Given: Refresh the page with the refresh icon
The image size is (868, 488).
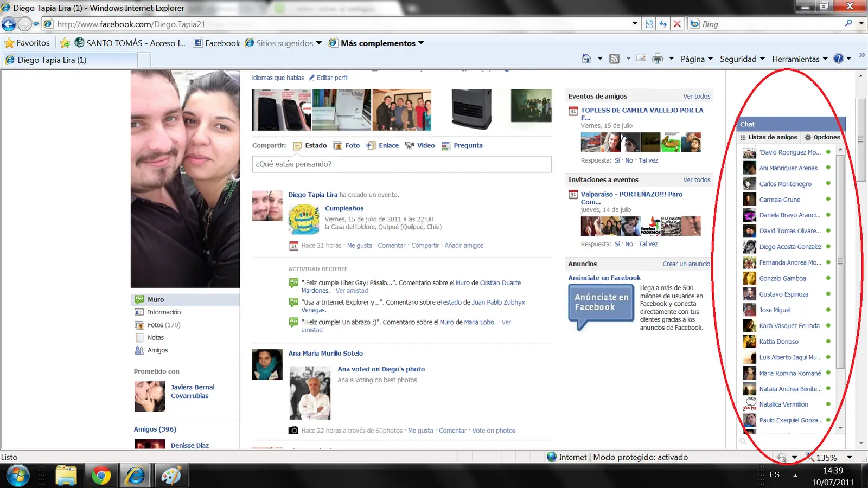Looking at the screenshot, I should 663,24.
